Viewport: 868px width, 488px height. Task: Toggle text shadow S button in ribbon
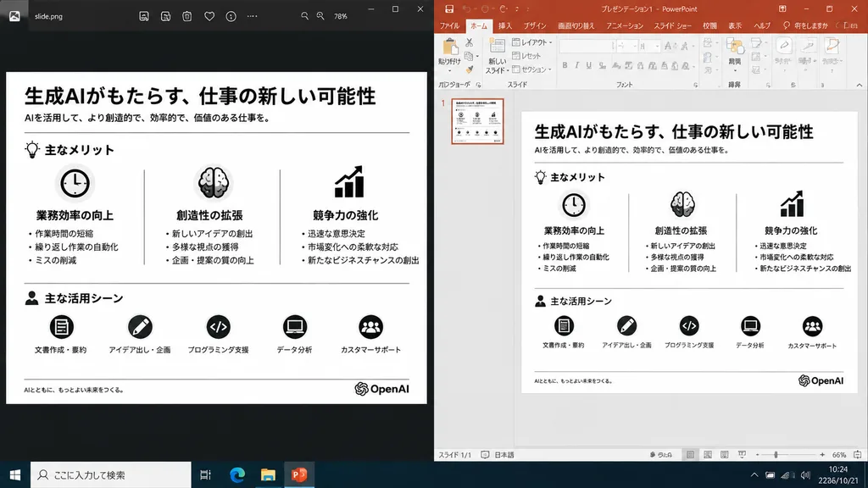point(602,65)
